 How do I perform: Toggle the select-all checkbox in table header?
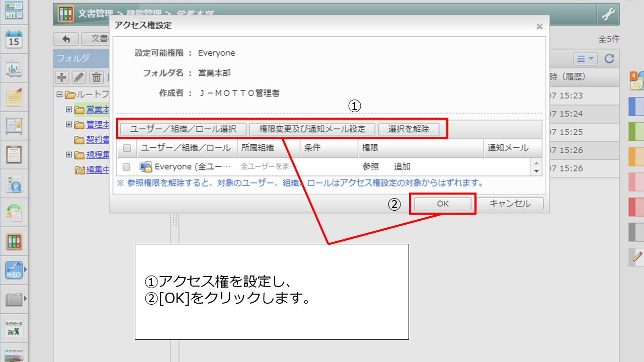127,148
